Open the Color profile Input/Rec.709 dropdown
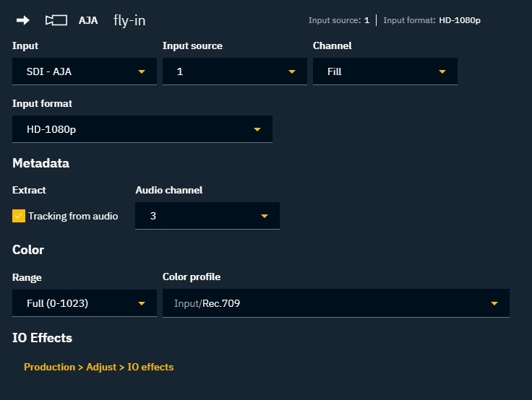Image resolution: width=532 pixels, height=400 pixels. pos(335,303)
